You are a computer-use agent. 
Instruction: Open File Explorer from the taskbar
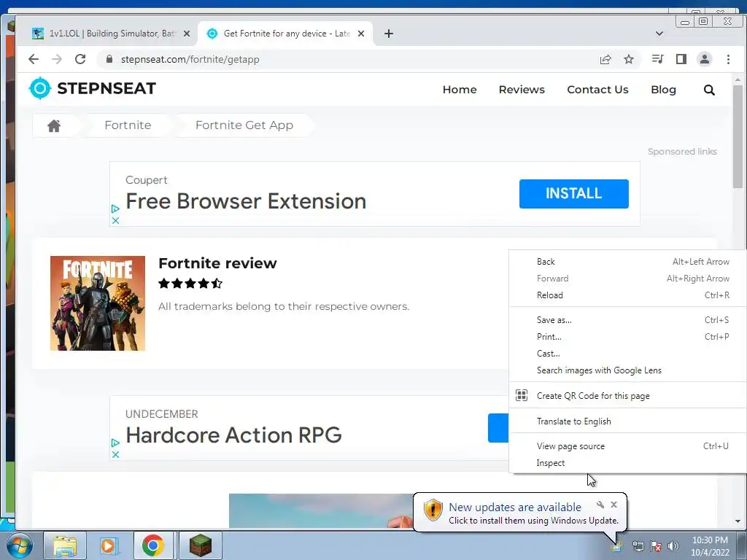point(65,545)
